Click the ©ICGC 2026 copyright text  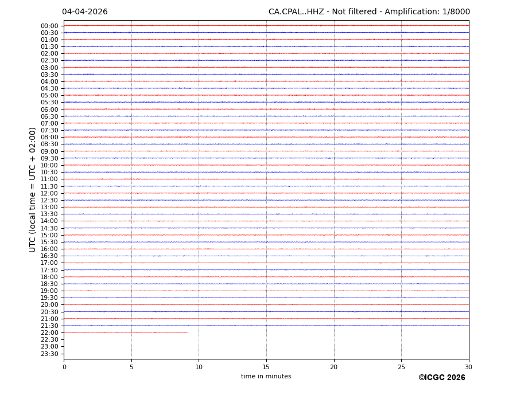click(x=441, y=378)
